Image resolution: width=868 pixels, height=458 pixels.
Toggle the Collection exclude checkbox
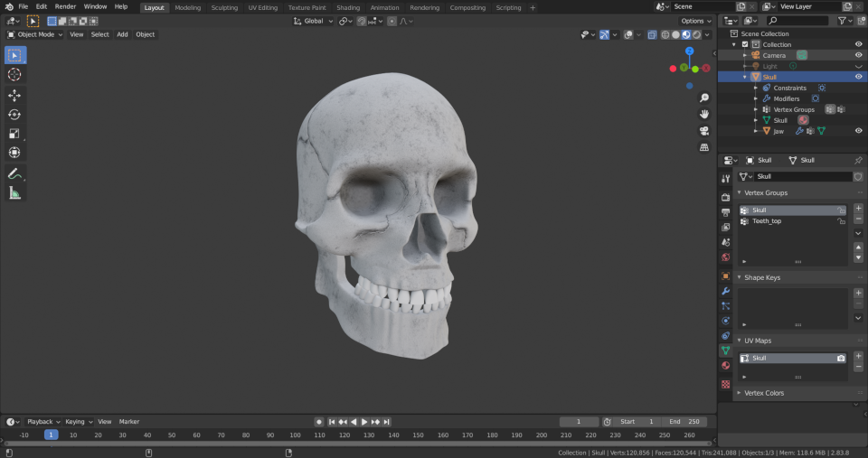point(745,44)
